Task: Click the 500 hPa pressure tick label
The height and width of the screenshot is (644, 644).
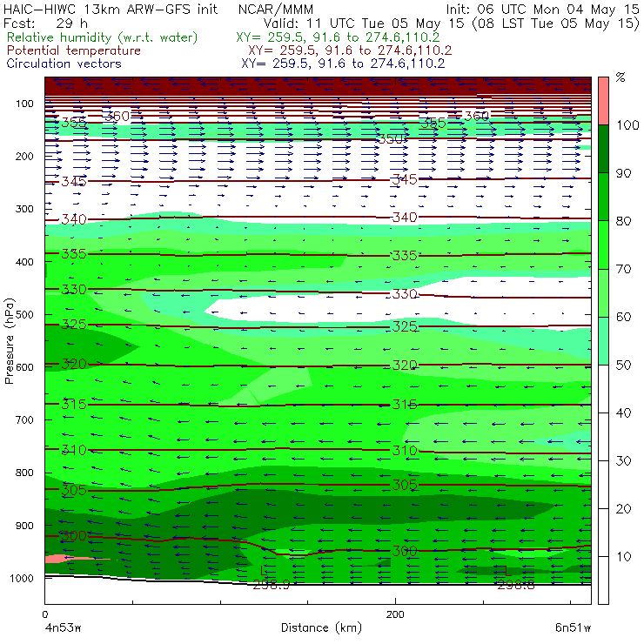Action: (24, 314)
